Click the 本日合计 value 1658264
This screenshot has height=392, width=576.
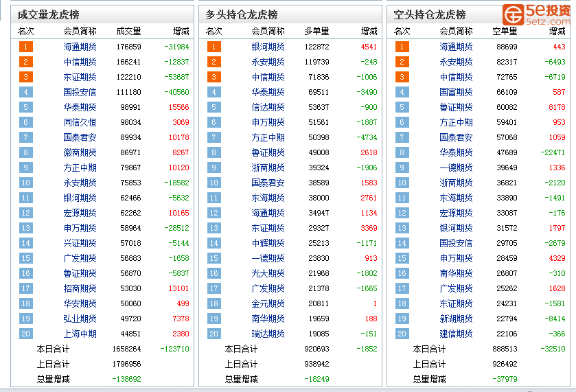tap(127, 349)
